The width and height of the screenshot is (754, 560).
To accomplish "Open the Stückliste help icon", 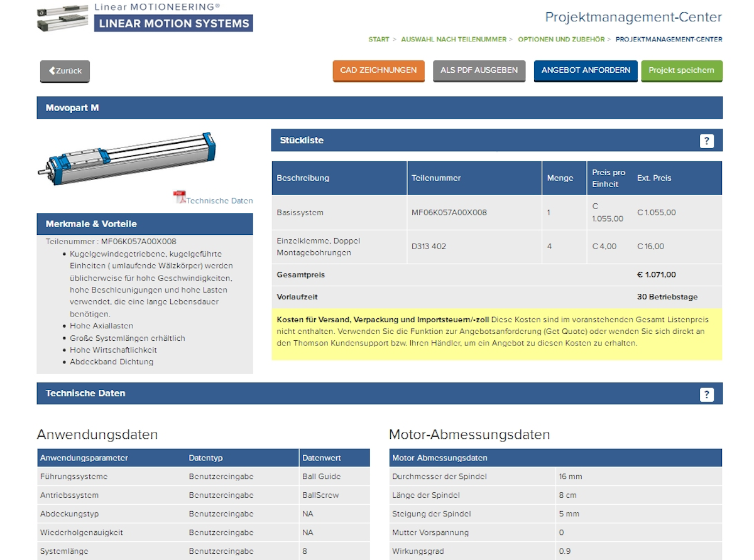I will pyautogui.click(x=706, y=141).
